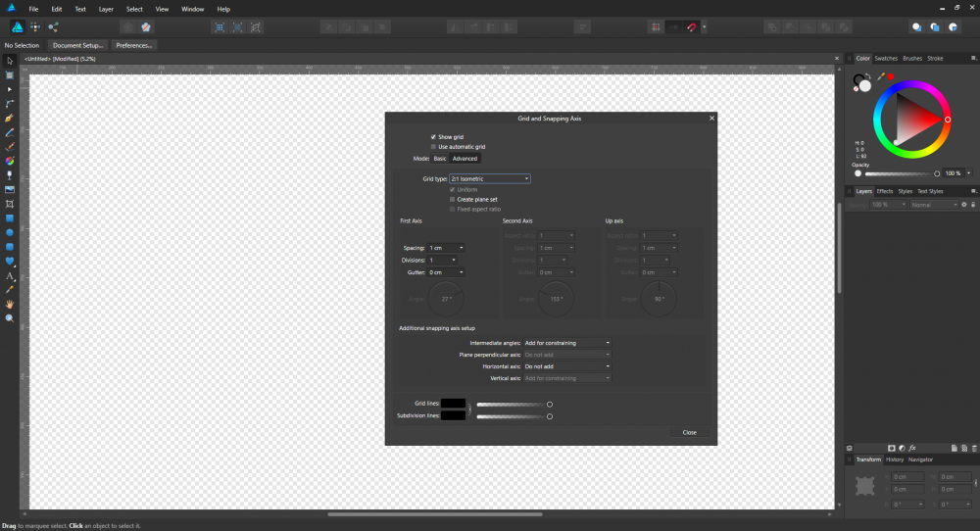Pick the Hand view tool

10,305
